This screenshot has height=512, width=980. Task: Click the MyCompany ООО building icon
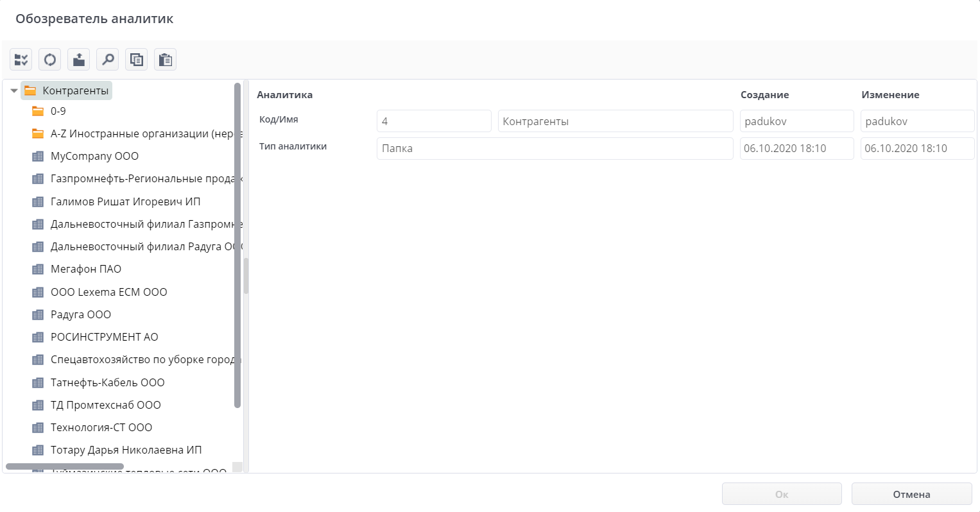click(x=38, y=156)
